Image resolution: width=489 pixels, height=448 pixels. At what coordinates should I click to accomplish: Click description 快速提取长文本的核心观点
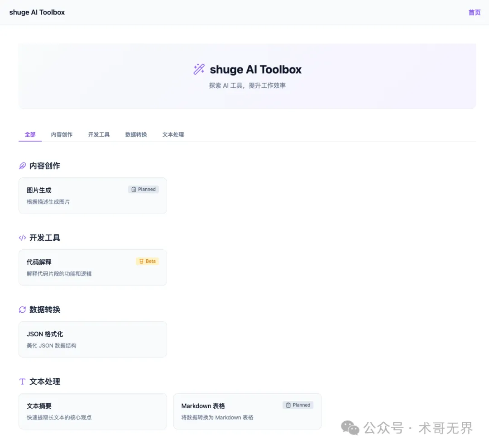pos(59,417)
